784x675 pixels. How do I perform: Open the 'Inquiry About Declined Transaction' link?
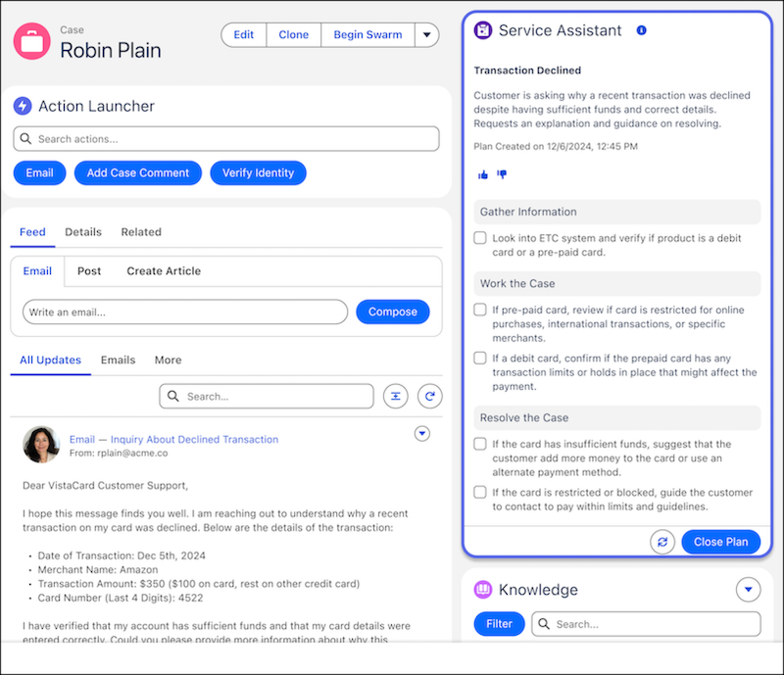194,440
